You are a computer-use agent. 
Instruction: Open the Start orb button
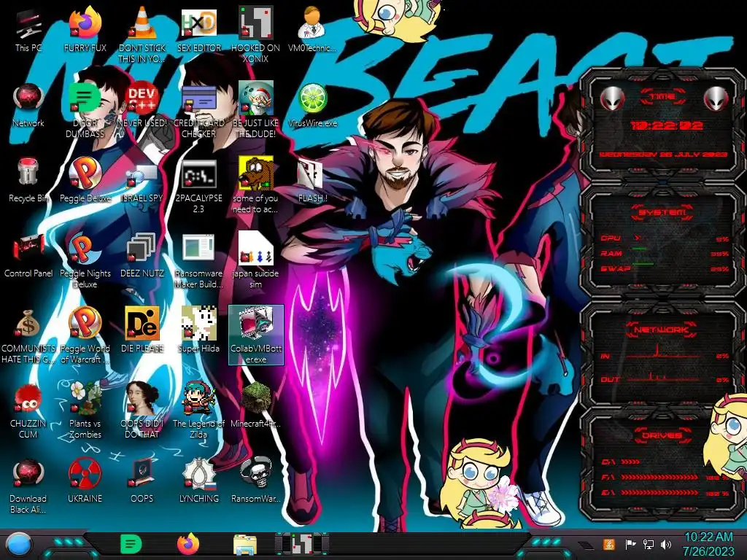tap(19, 545)
